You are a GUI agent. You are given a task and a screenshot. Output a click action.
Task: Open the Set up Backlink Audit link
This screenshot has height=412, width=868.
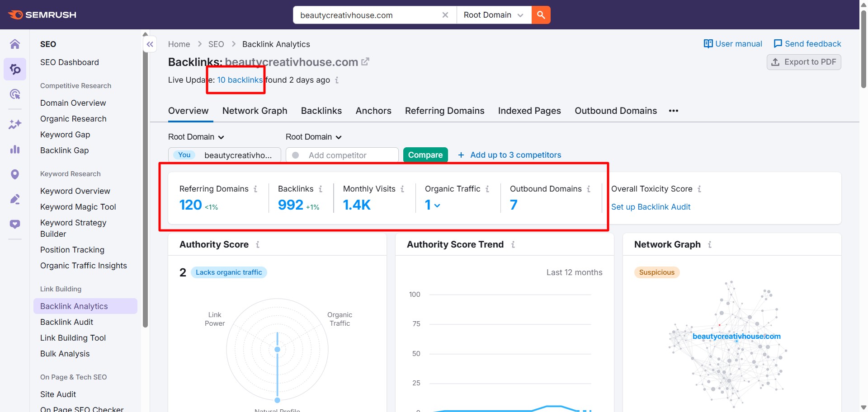point(651,207)
